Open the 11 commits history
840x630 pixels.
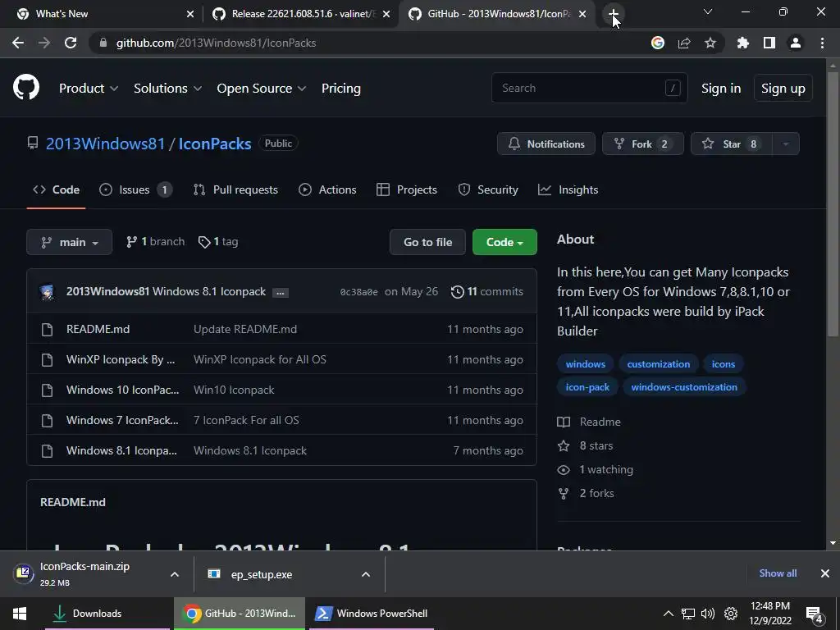(x=486, y=291)
